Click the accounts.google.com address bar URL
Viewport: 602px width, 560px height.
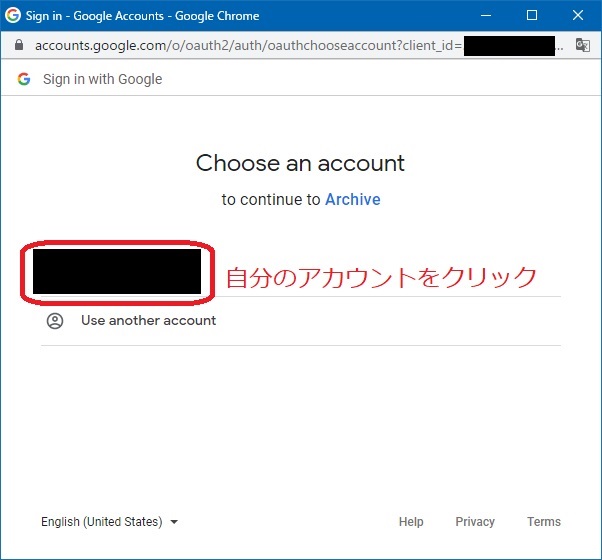(299, 46)
